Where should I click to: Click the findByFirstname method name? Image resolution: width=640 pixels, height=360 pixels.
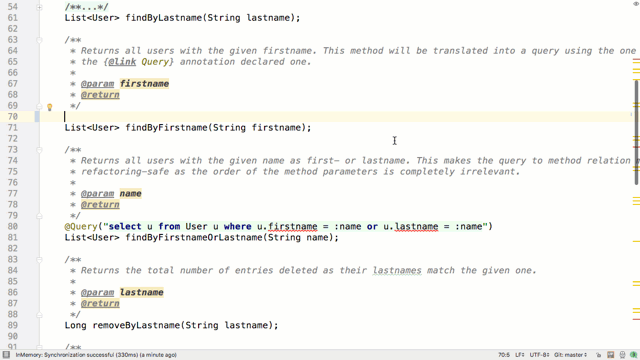click(x=166, y=128)
